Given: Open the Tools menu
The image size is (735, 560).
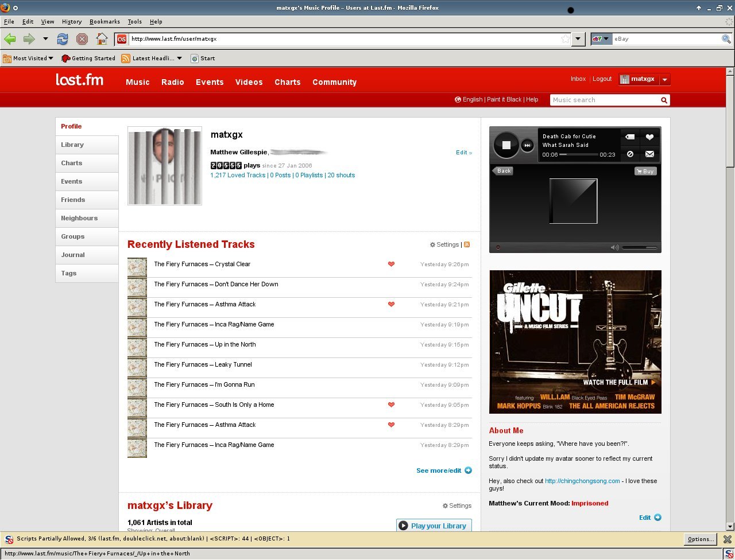Looking at the screenshot, I should 134,21.
